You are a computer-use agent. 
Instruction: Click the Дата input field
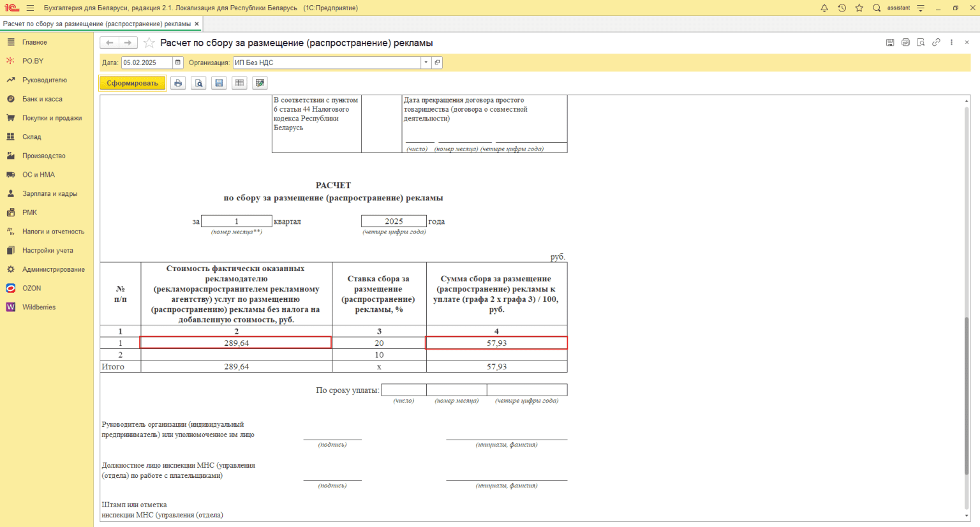click(x=147, y=63)
